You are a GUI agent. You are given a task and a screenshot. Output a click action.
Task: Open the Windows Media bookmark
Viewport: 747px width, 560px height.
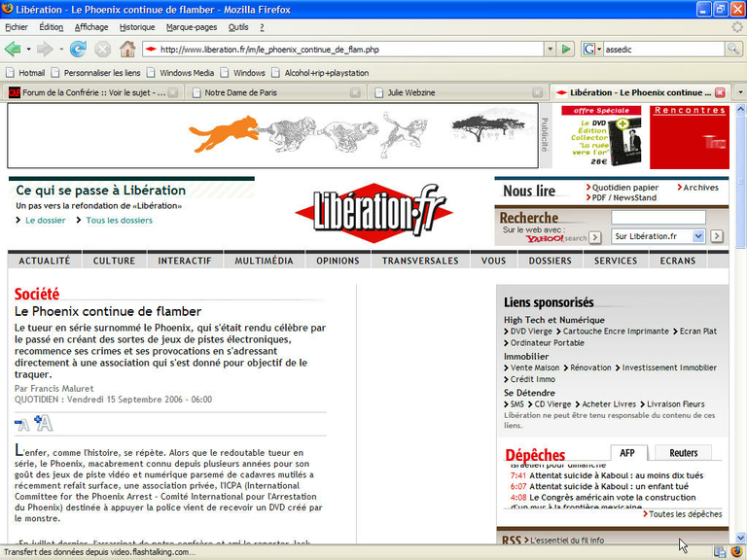(181, 73)
